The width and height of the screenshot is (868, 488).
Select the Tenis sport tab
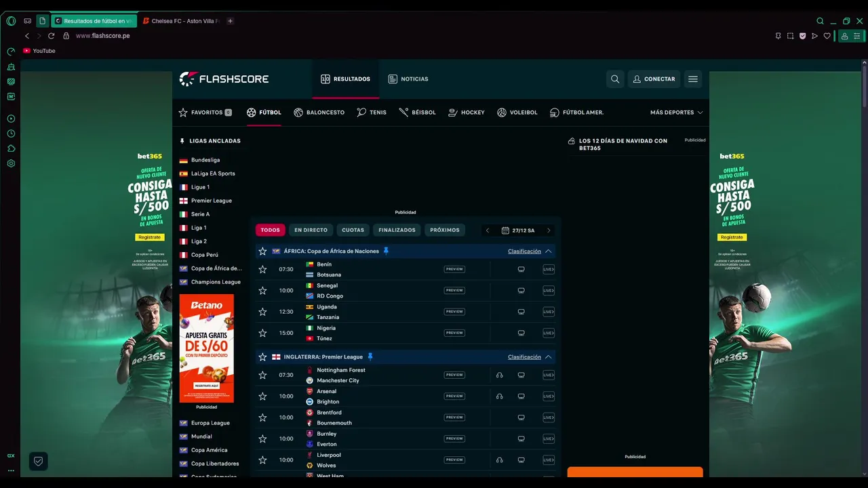372,113
